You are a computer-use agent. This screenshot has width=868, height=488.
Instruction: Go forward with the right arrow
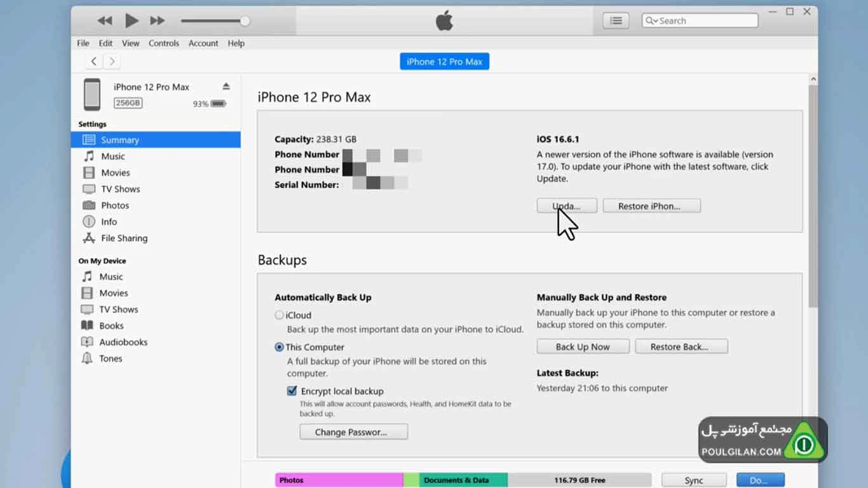tap(112, 61)
